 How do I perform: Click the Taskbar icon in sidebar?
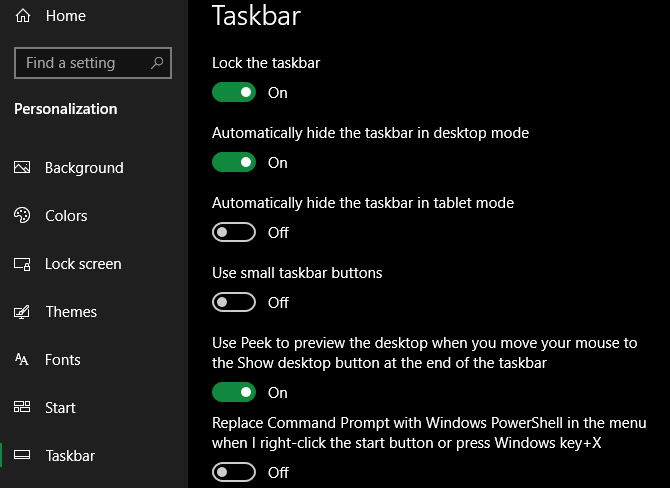pyautogui.click(x=23, y=456)
